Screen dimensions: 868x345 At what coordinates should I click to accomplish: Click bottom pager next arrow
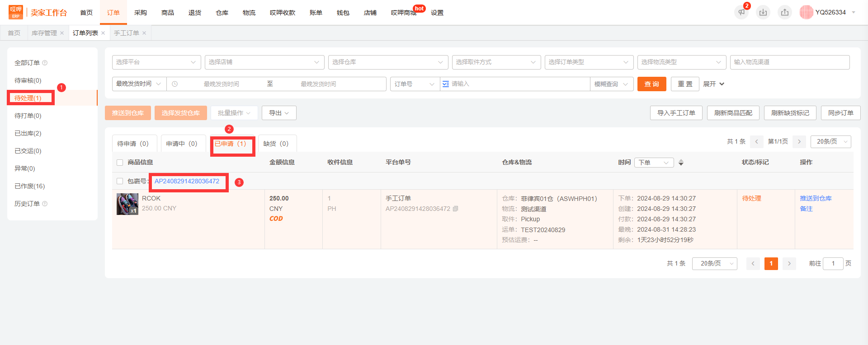[789, 263]
